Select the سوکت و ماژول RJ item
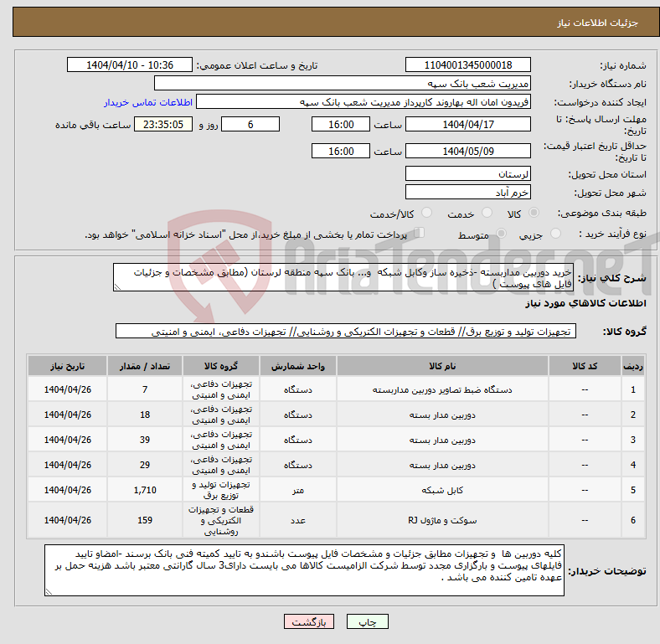 (442, 520)
